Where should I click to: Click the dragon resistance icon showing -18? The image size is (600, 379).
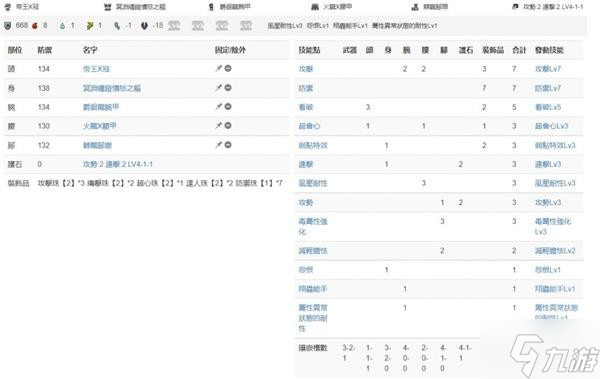(144, 26)
